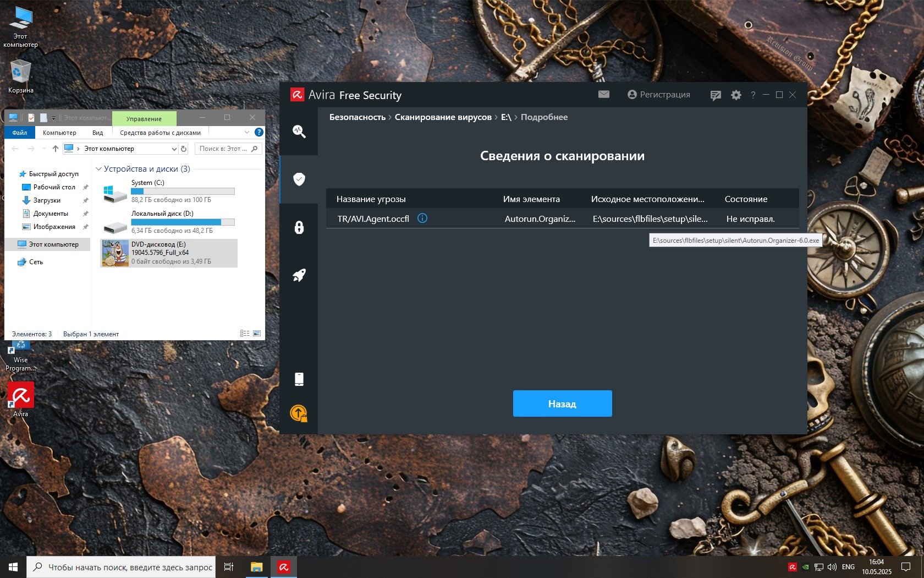924x578 pixels.
Task: Open Avira settings gear icon
Action: [736, 95]
